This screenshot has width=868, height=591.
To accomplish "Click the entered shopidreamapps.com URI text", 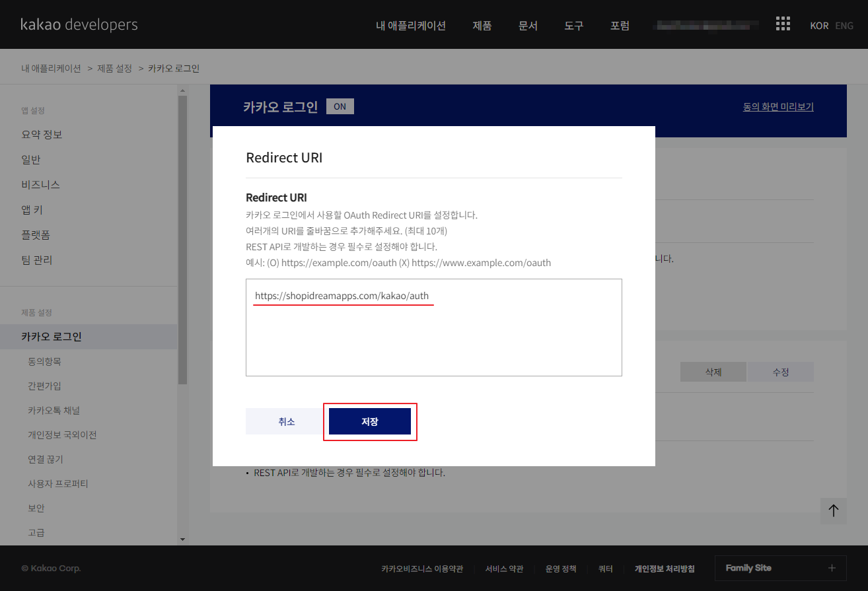I will click(342, 296).
